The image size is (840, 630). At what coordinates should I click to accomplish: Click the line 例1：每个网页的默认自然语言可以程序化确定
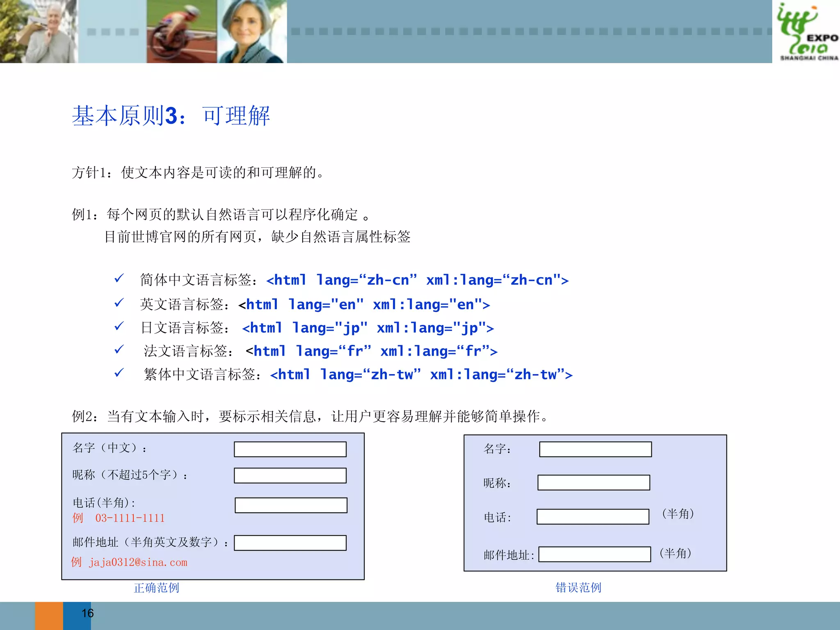[221, 214]
